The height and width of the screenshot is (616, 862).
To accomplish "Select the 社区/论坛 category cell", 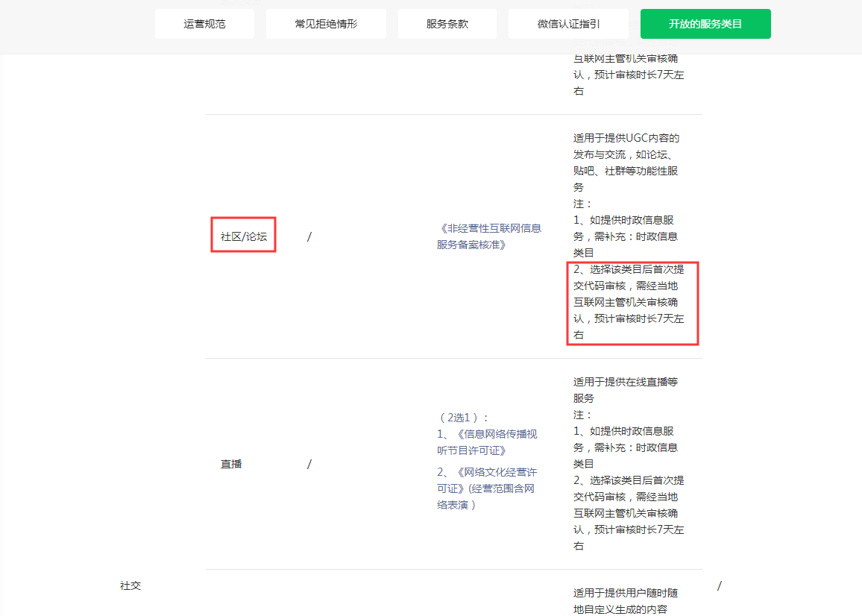I will point(244,236).
